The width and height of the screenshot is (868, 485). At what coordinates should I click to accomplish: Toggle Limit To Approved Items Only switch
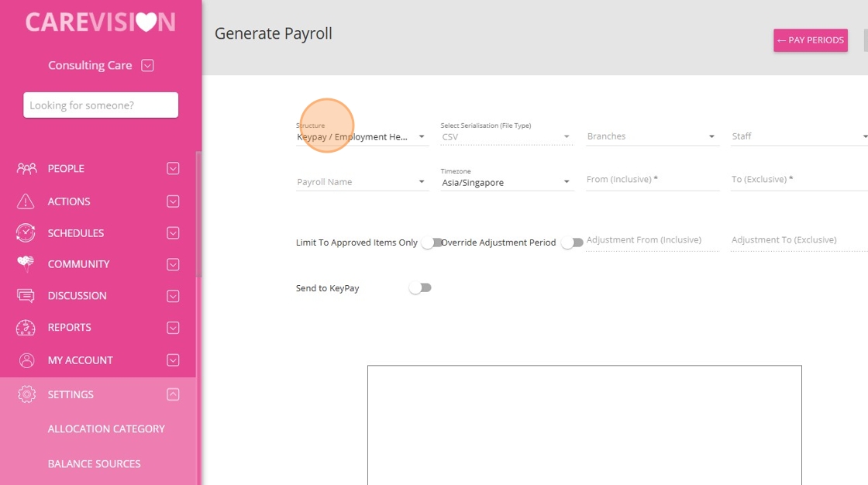tap(431, 242)
